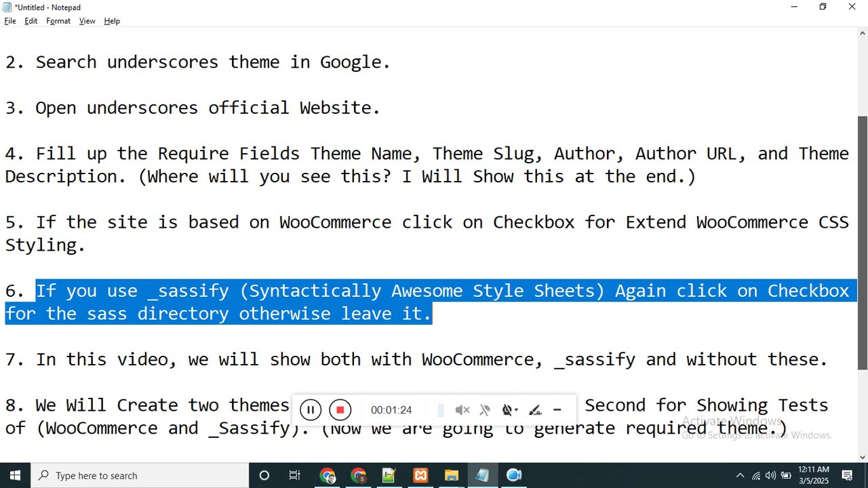Click highlighted "_sassify" in step 6
The image size is (868, 488).
click(188, 291)
